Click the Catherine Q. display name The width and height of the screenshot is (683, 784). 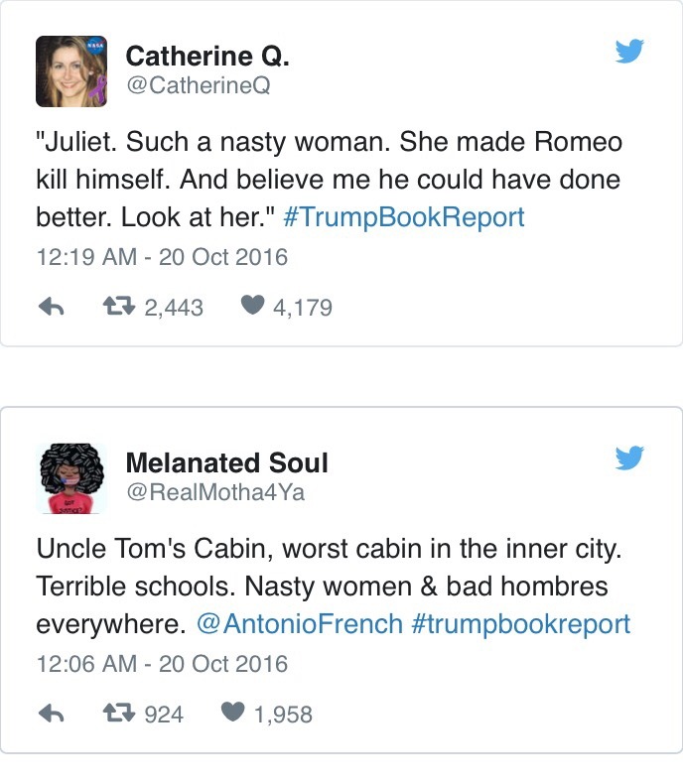(x=207, y=58)
